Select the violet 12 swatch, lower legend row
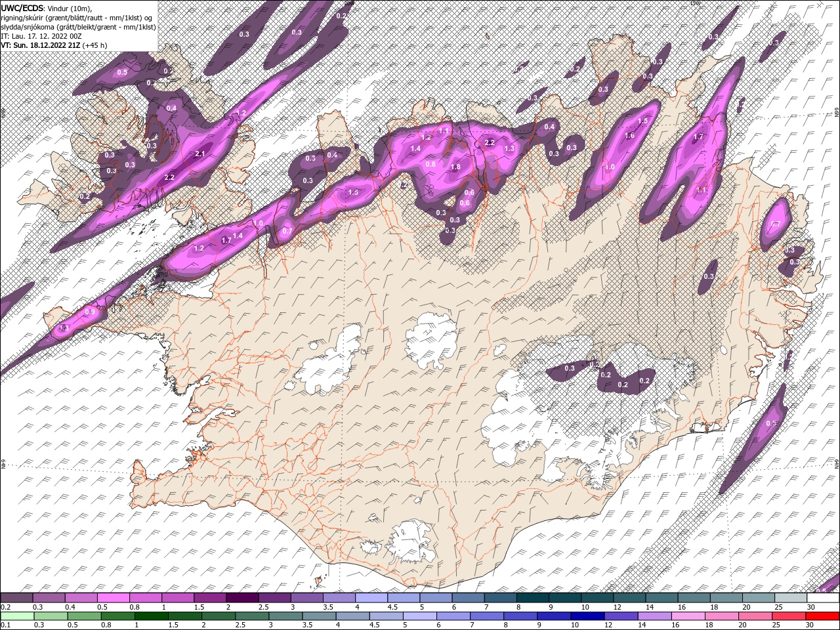The image size is (840, 630). tap(621, 616)
